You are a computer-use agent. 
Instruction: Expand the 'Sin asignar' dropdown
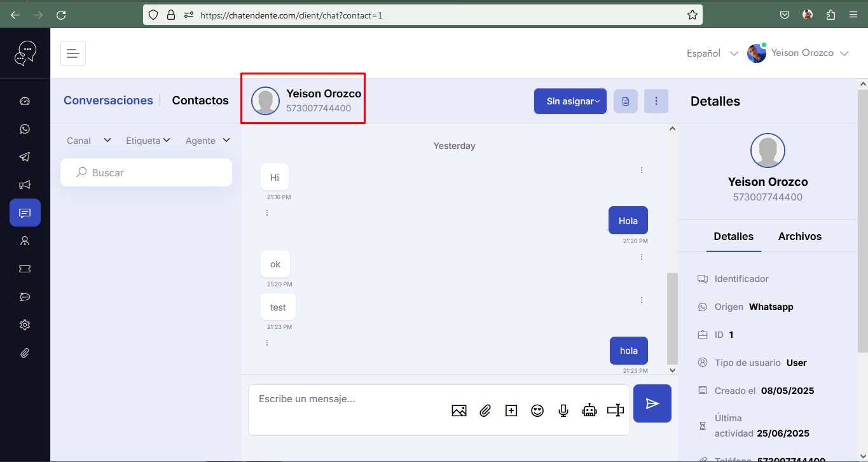coord(570,101)
